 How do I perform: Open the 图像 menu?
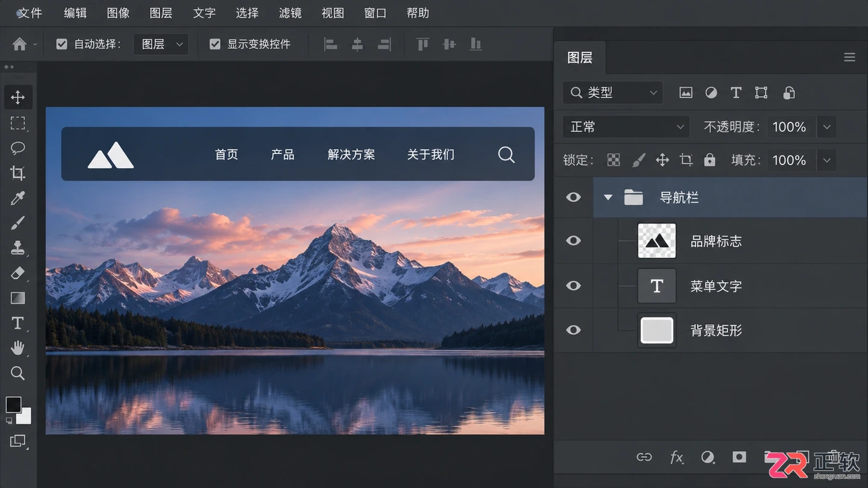click(x=118, y=13)
